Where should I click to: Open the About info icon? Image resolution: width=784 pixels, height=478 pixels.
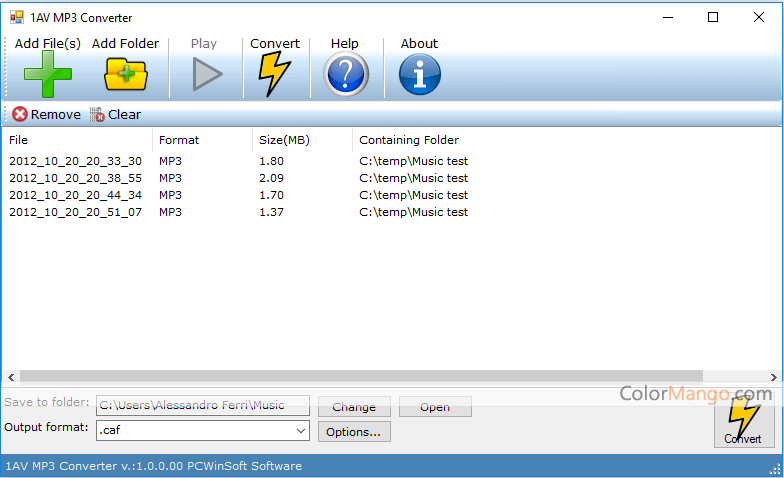pyautogui.click(x=420, y=74)
